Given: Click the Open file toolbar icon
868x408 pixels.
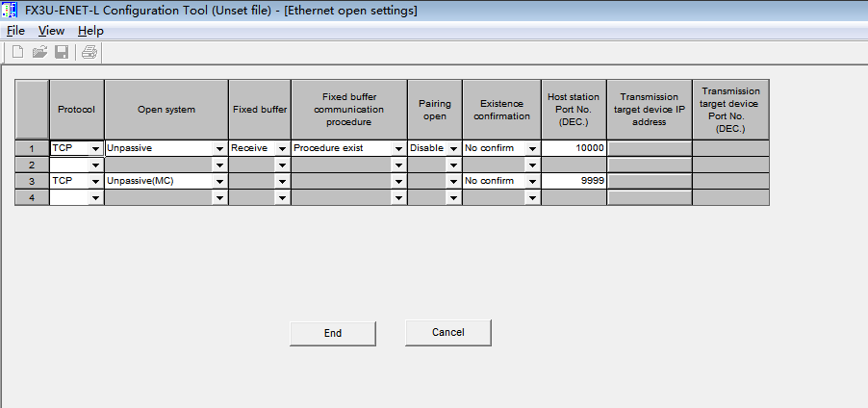Looking at the screenshot, I should click(39, 52).
